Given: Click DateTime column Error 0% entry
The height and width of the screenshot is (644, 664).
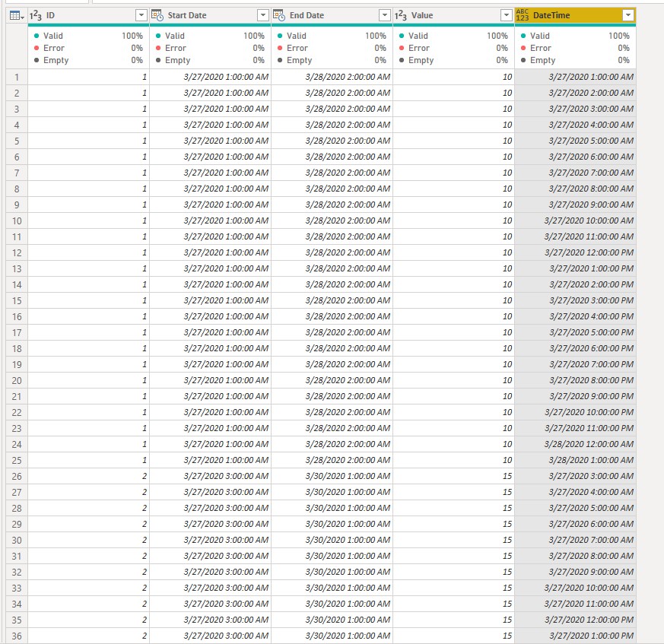Looking at the screenshot, I should coord(576,48).
